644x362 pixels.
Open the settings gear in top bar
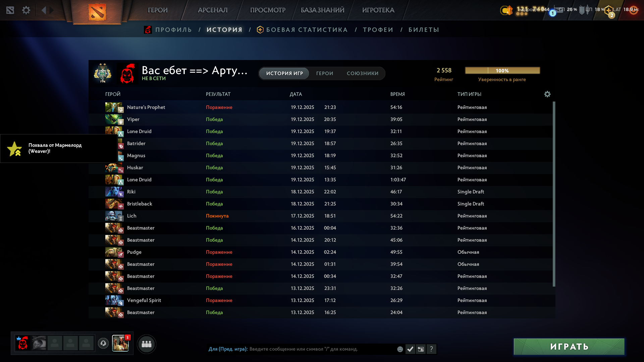pyautogui.click(x=26, y=10)
